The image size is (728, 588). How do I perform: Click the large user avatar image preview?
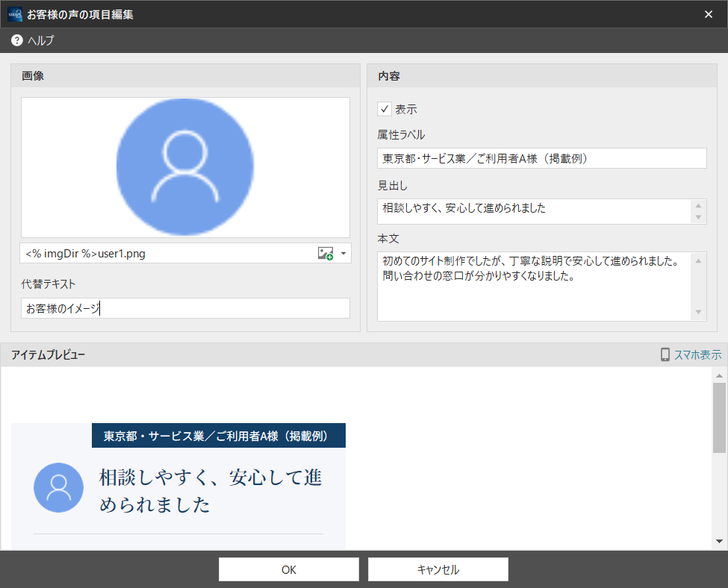185,167
